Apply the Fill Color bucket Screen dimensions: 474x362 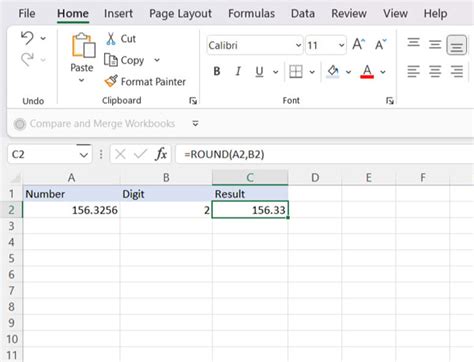pos(333,71)
